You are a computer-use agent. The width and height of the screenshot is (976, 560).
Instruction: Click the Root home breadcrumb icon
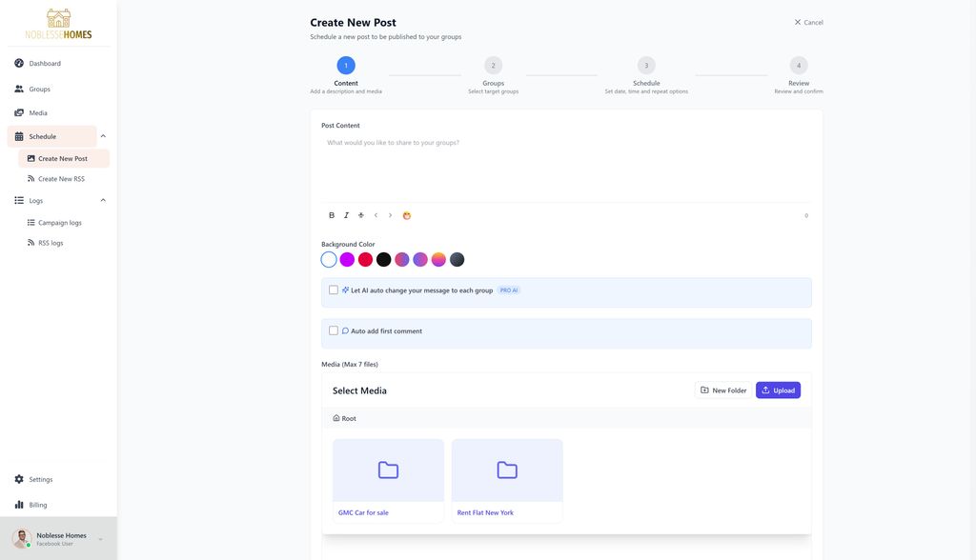(336, 418)
